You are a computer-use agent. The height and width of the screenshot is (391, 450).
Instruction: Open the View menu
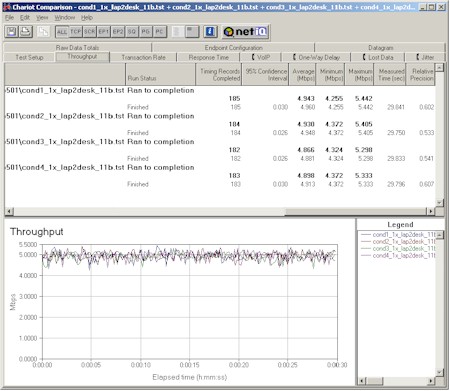[x=42, y=18]
